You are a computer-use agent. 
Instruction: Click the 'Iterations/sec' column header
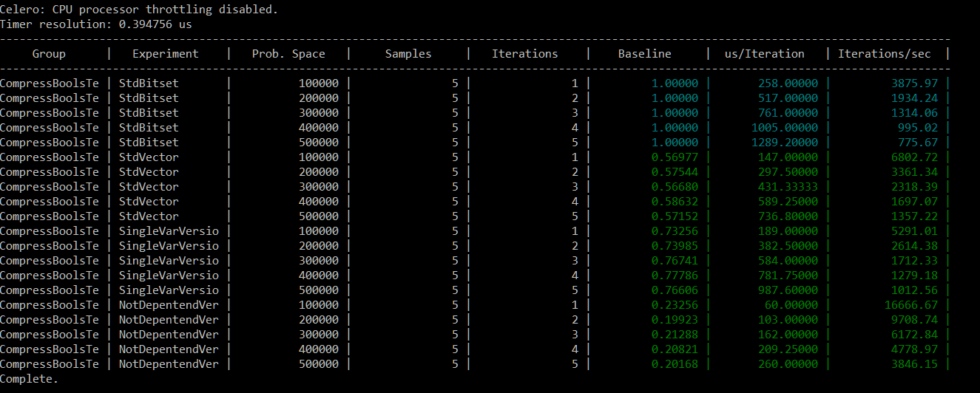[885, 54]
